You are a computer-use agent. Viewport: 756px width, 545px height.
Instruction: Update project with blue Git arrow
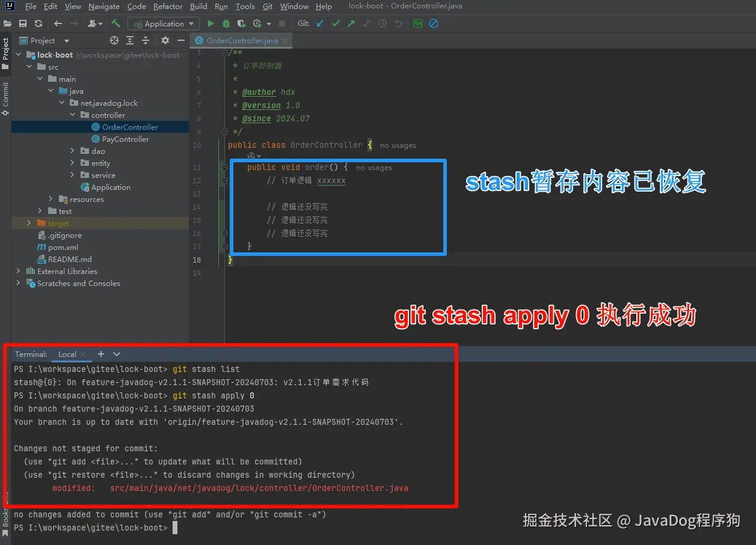(320, 23)
